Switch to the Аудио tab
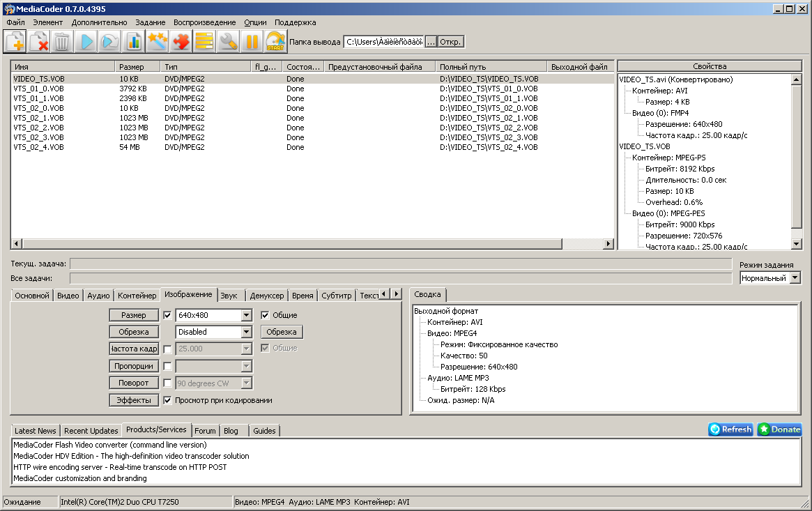812x511 pixels. point(98,296)
